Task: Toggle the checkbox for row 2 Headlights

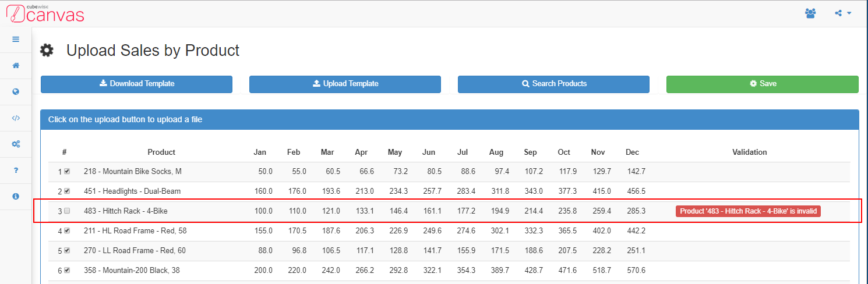Action: [x=67, y=191]
